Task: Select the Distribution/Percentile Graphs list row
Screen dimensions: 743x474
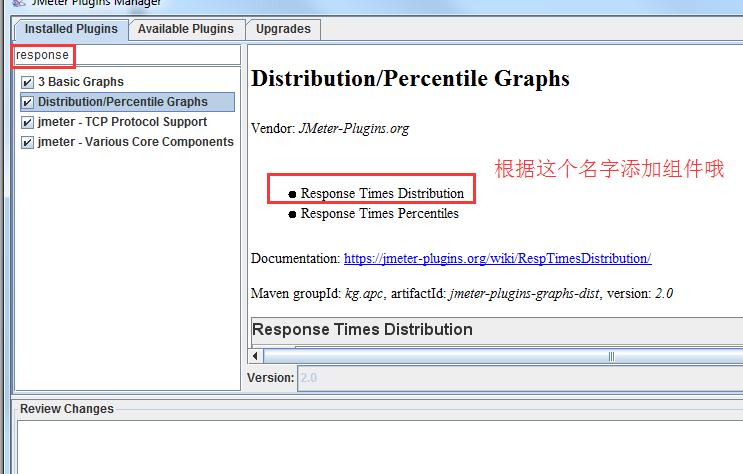Action: (127, 102)
